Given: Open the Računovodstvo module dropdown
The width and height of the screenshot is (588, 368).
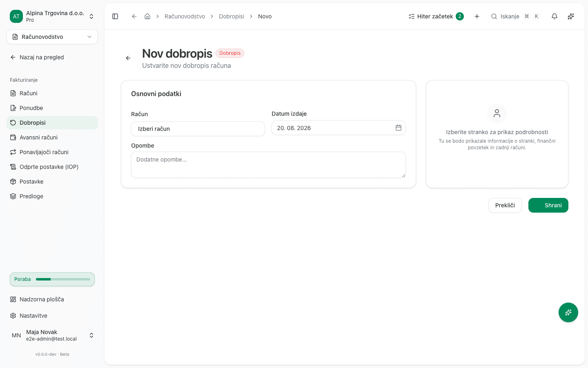Looking at the screenshot, I should tap(52, 37).
